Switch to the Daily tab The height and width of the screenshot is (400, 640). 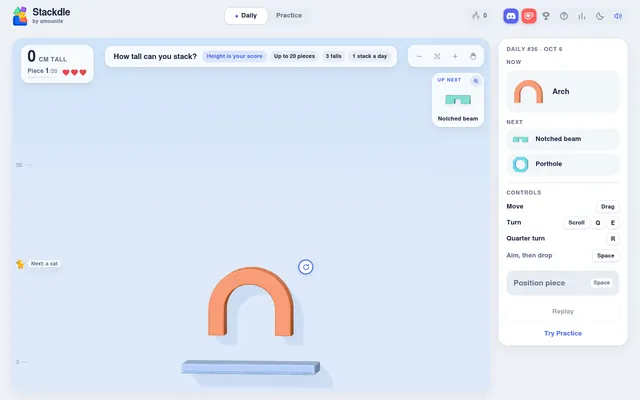(x=246, y=16)
